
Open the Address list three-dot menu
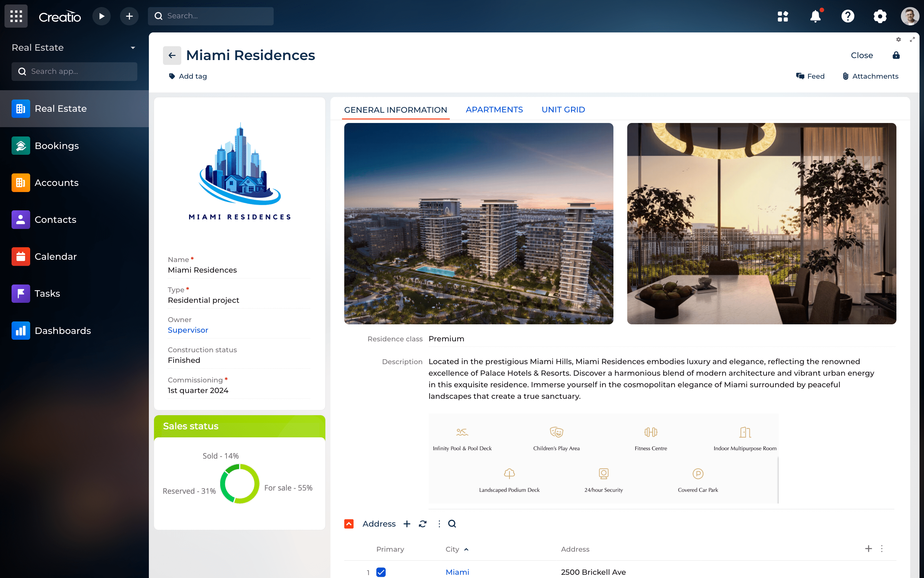439,524
